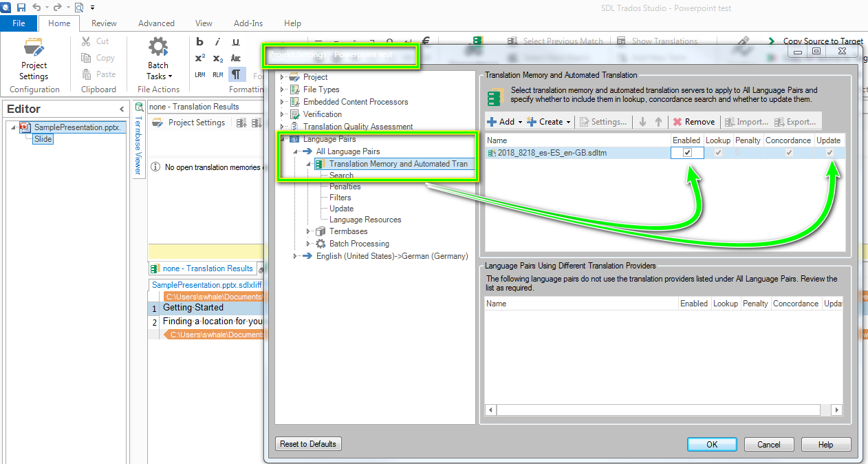Switch to the View ribbon tab
The width and height of the screenshot is (868, 464).
pyautogui.click(x=204, y=23)
